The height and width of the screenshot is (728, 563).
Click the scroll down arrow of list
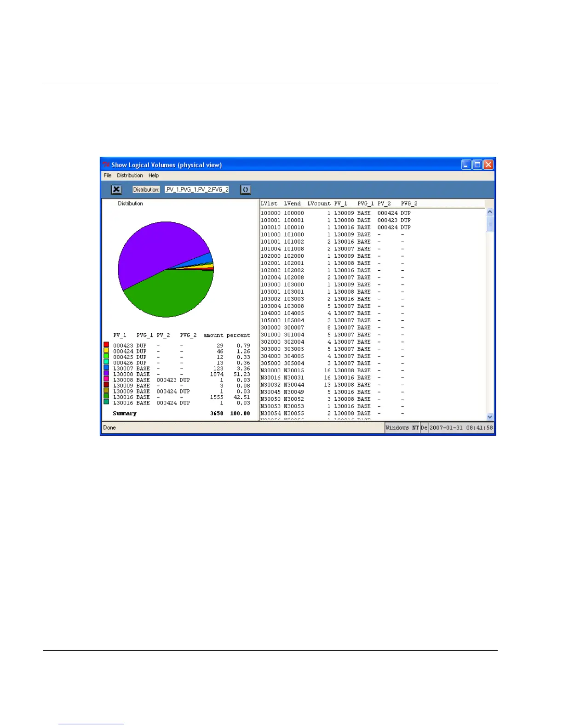490,417
